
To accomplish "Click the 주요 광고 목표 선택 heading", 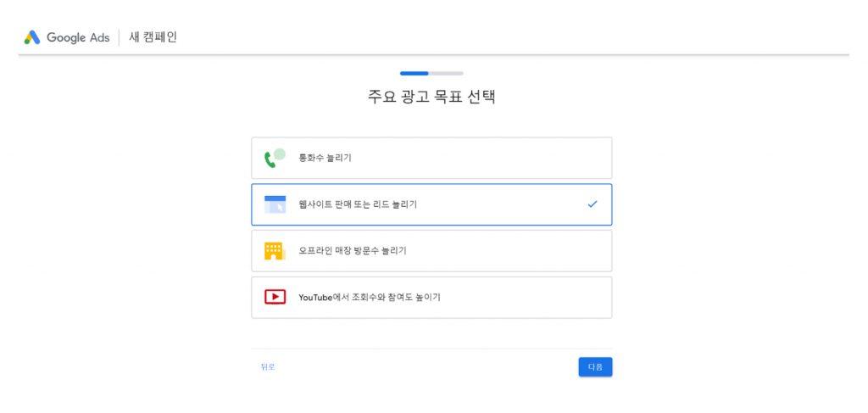I will click(x=431, y=97).
